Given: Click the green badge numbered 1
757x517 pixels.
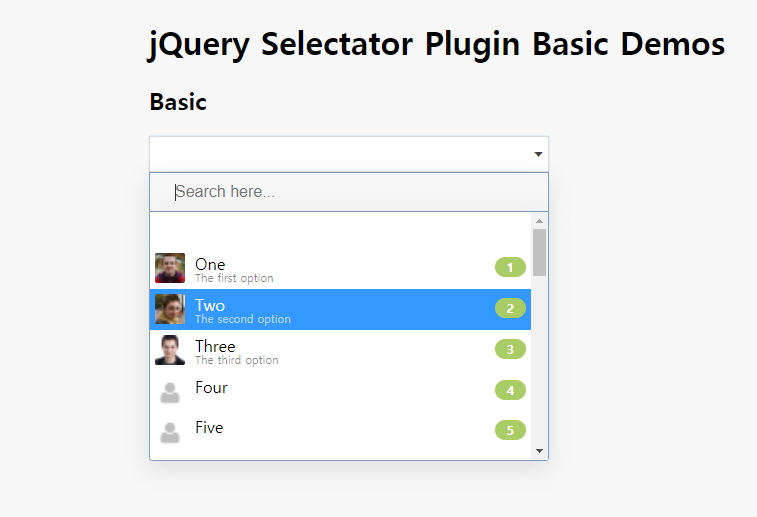Looking at the screenshot, I should coord(510,267).
